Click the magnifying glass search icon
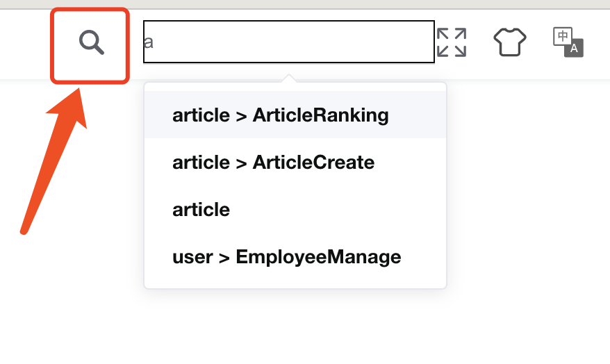This screenshot has height=364, width=610. [91, 43]
